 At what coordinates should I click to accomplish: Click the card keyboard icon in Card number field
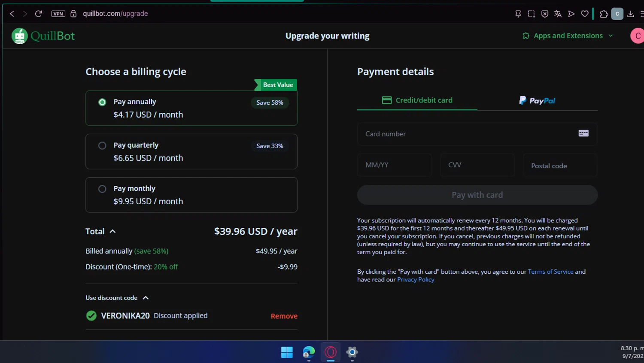click(583, 133)
